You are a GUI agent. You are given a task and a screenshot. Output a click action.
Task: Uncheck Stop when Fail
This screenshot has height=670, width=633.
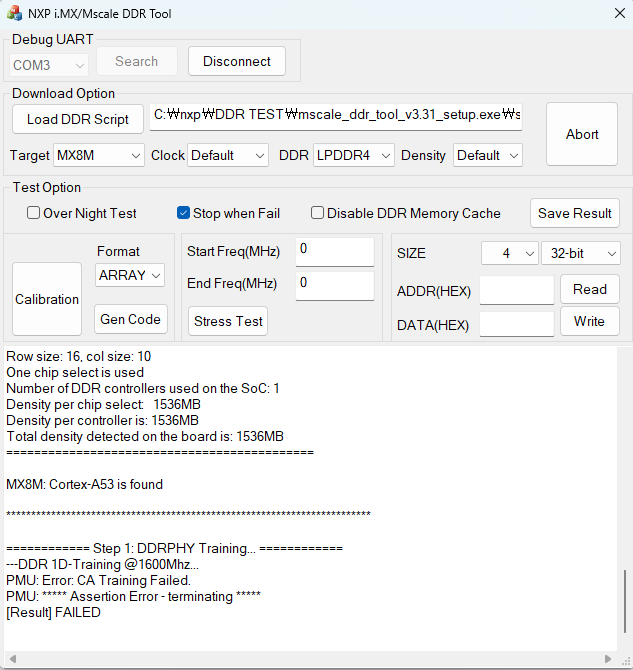(x=183, y=213)
